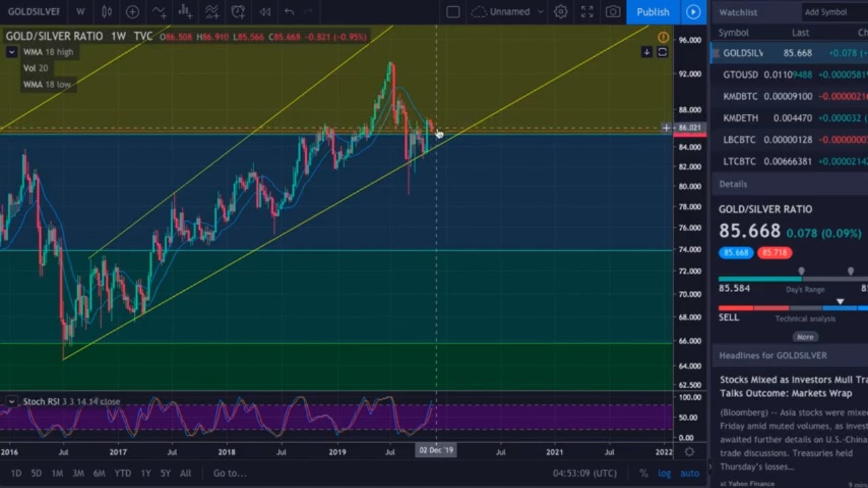Select the Vol 20 indicator label
Image resolution: width=868 pixels, height=488 pixels.
point(35,68)
